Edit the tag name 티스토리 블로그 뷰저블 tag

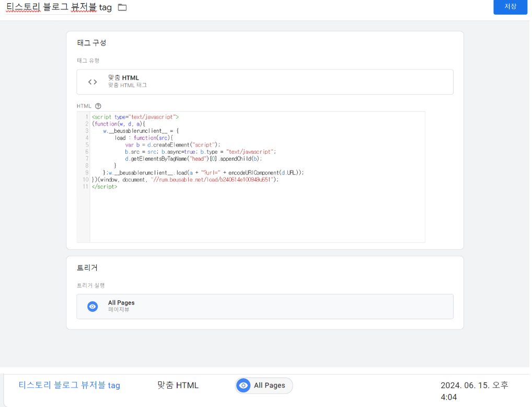(x=59, y=7)
